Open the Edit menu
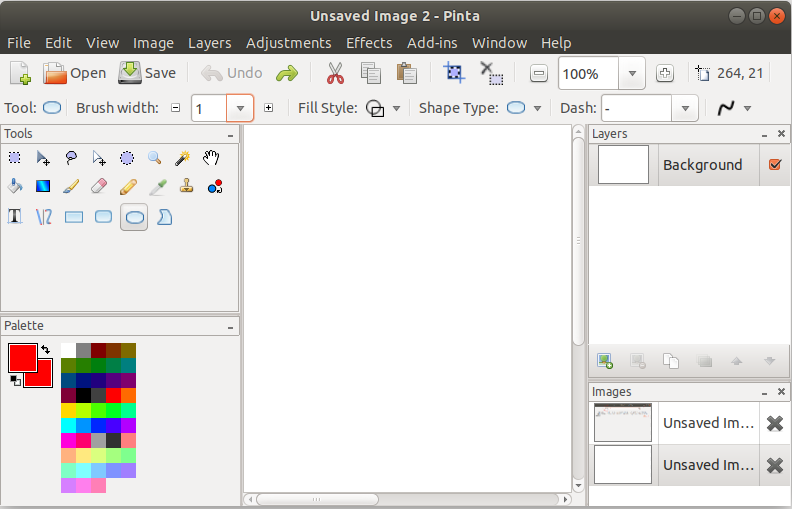Image resolution: width=792 pixels, height=509 pixels. [58, 43]
